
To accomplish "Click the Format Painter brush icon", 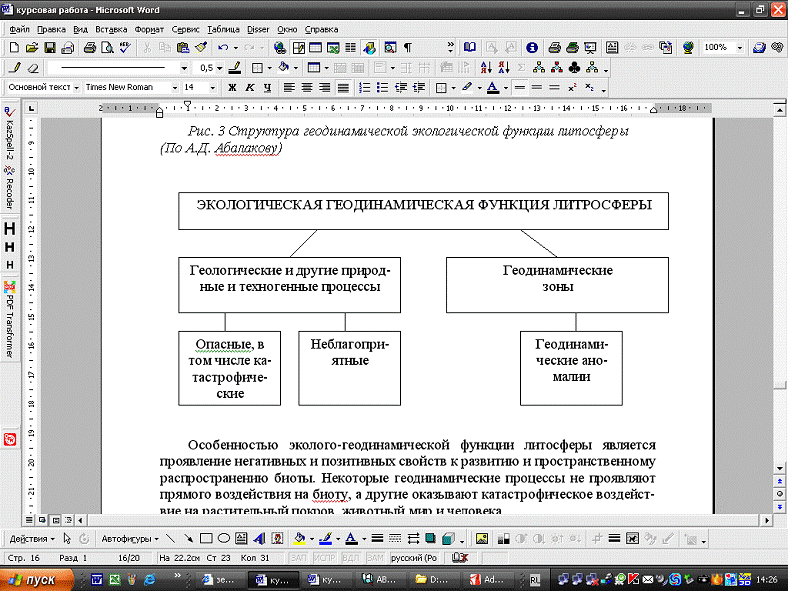I will click(200, 47).
